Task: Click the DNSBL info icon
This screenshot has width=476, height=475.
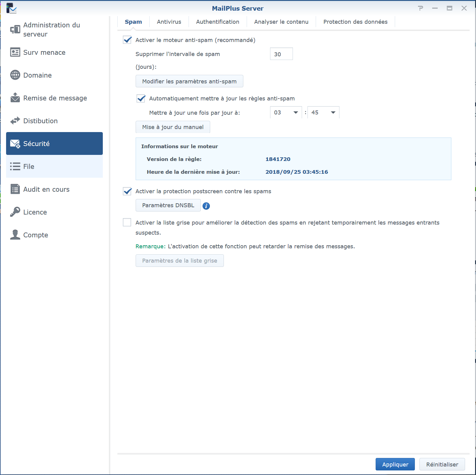Action: coord(206,206)
